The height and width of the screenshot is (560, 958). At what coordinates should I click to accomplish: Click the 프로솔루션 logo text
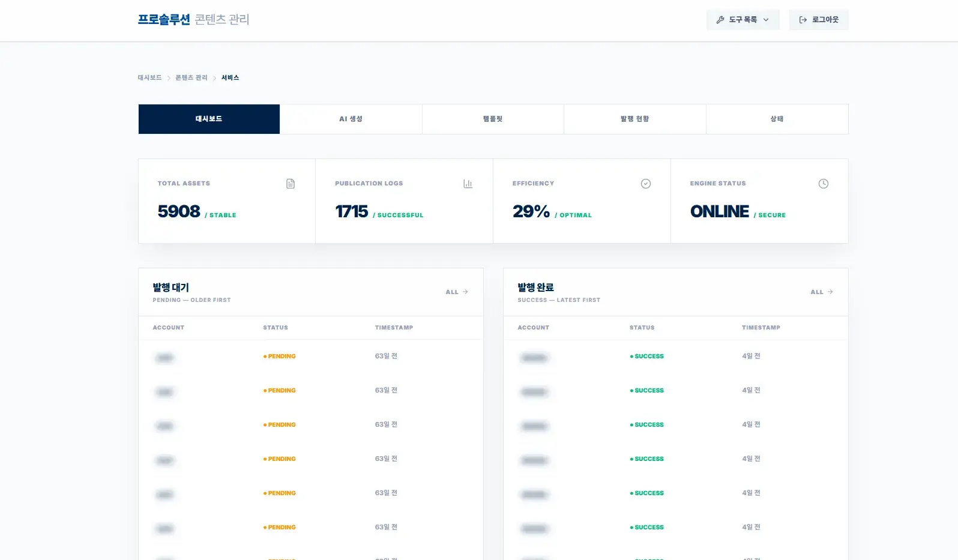164,19
